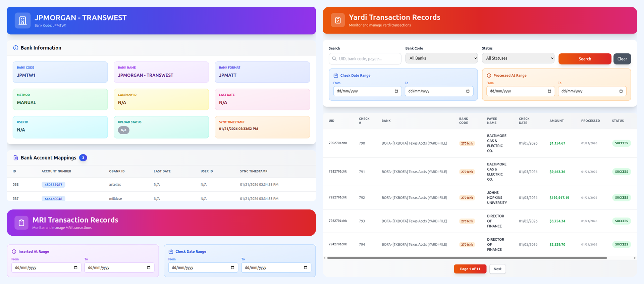Image resolution: width=644 pixels, height=284 pixels.
Task: Click OBANK ID value astellas
Action: [x=115, y=185]
